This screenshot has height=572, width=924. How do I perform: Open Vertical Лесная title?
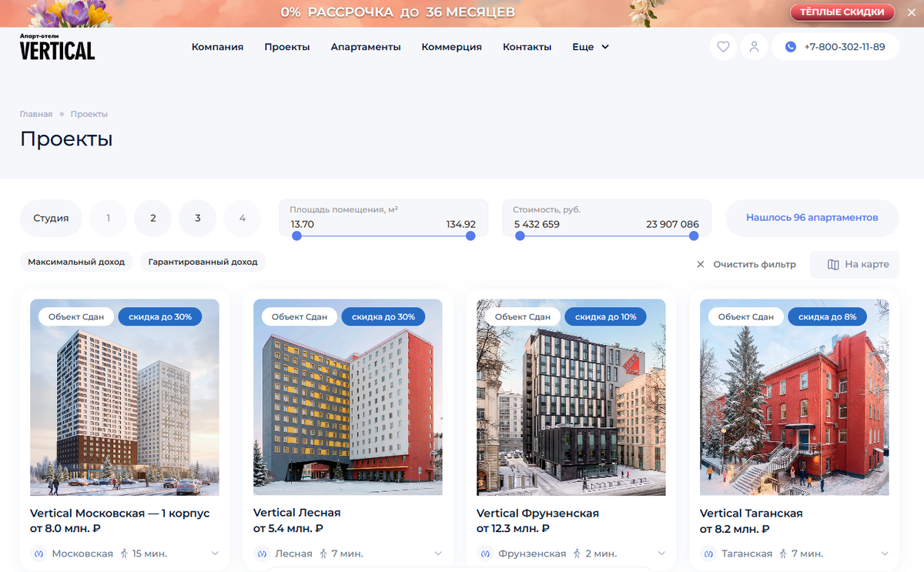pos(297,513)
